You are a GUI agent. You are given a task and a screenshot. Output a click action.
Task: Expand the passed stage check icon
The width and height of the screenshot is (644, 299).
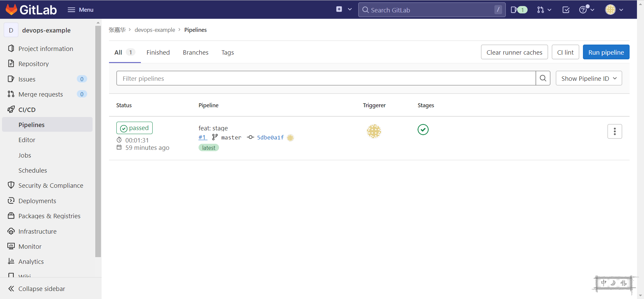423,129
